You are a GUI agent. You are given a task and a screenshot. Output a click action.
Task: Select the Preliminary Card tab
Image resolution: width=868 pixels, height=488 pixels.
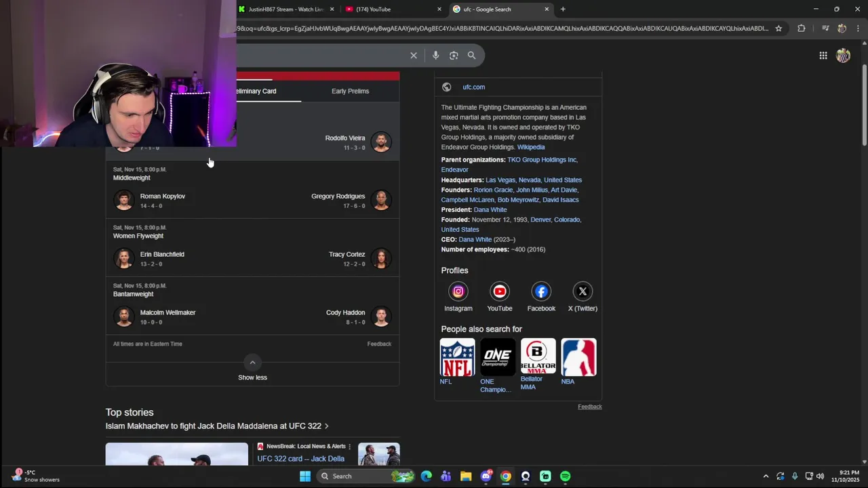click(256, 91)
